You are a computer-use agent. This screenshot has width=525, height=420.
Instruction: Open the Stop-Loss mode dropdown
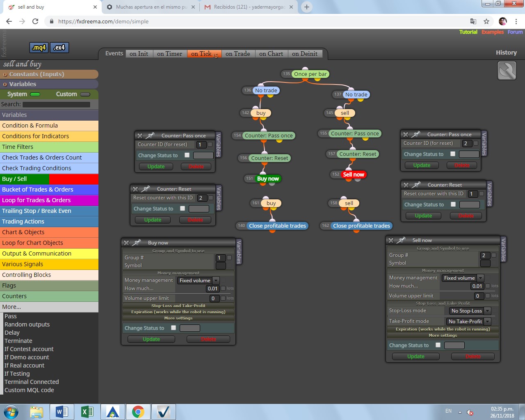coord(470,311)
